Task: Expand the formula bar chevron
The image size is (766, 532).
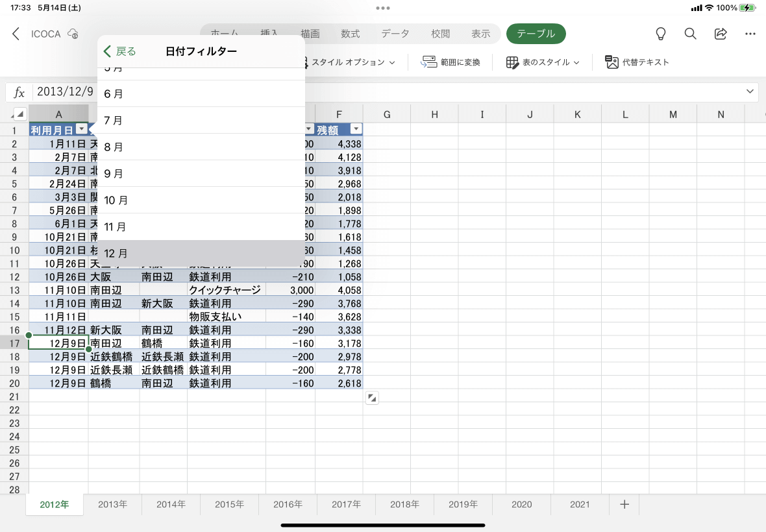Action: (x=750, y=91)
